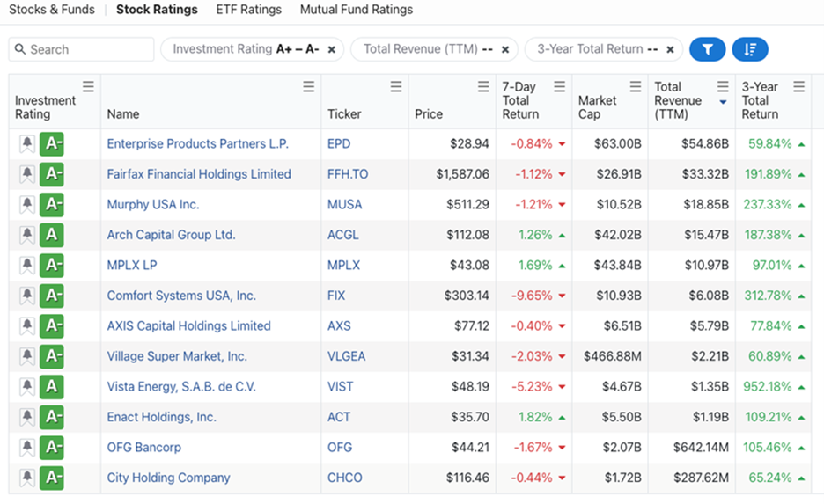
Task: Open Total Revenue (TTM) column menu
Action: 723,86
